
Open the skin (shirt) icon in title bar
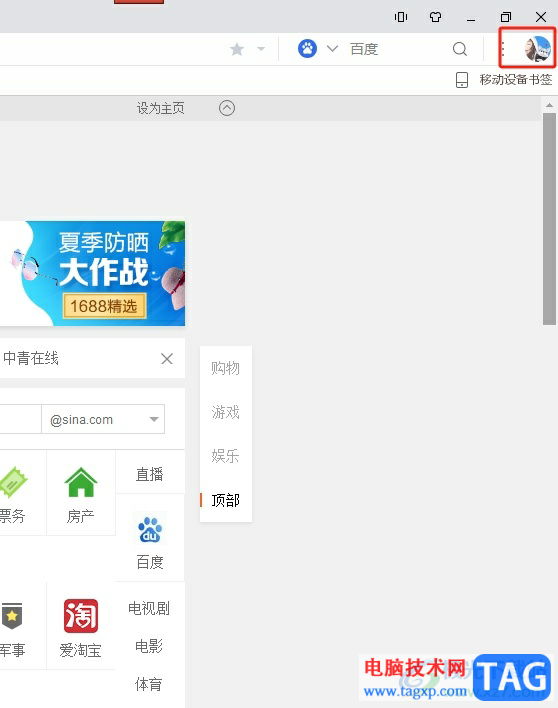(436, 17)
